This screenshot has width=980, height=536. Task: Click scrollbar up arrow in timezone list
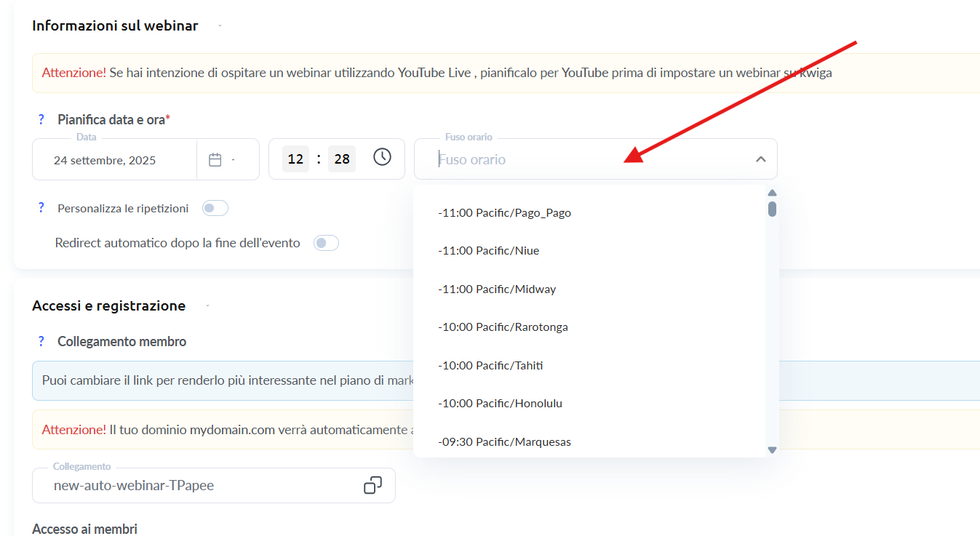(x=772, y=193)
